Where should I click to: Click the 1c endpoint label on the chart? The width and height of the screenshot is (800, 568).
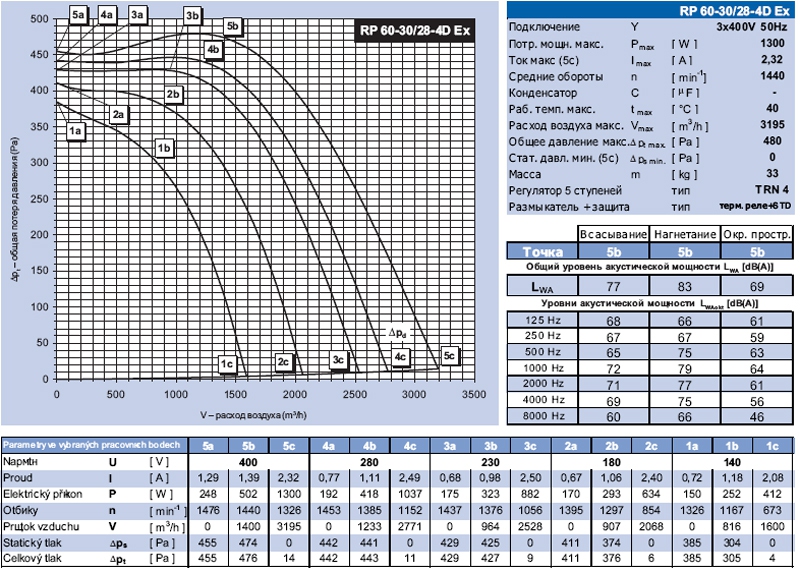tap(227, 362)
